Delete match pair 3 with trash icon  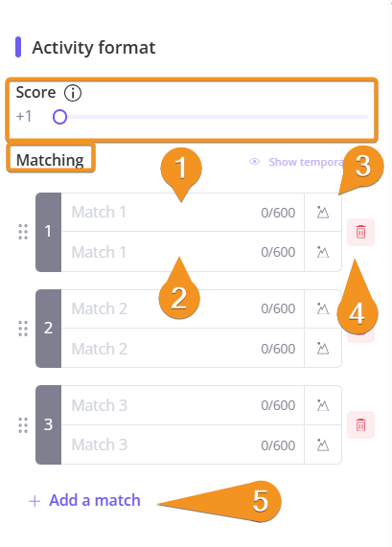[x=360, y=425]
